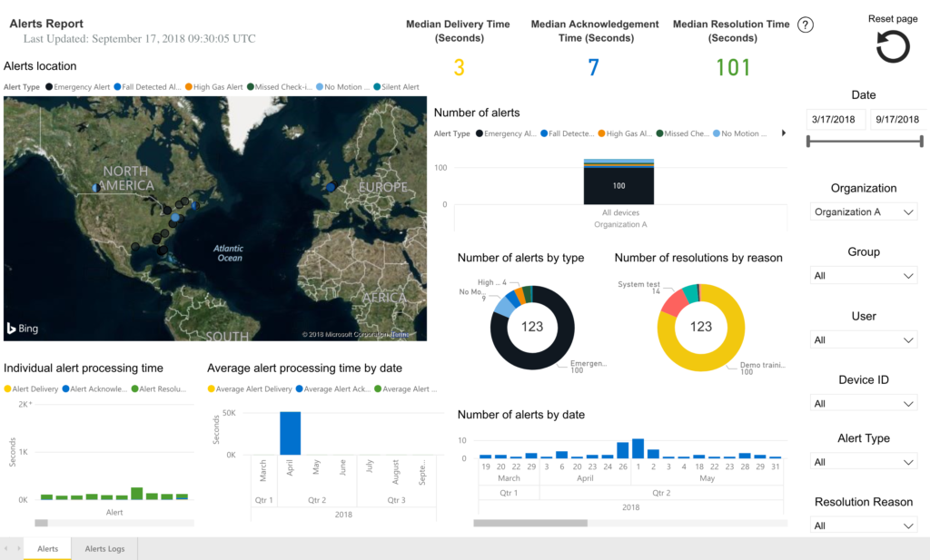Select the yellow Alert Delivery legend dot
This screenshot has height=560, width=930.
pyautogui.click(x=7, y=387)
